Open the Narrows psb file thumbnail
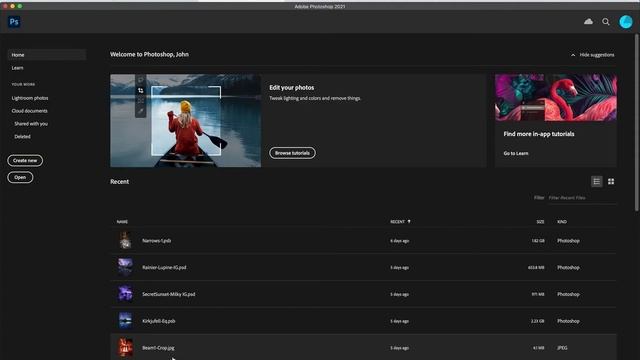 coord(125,240)
